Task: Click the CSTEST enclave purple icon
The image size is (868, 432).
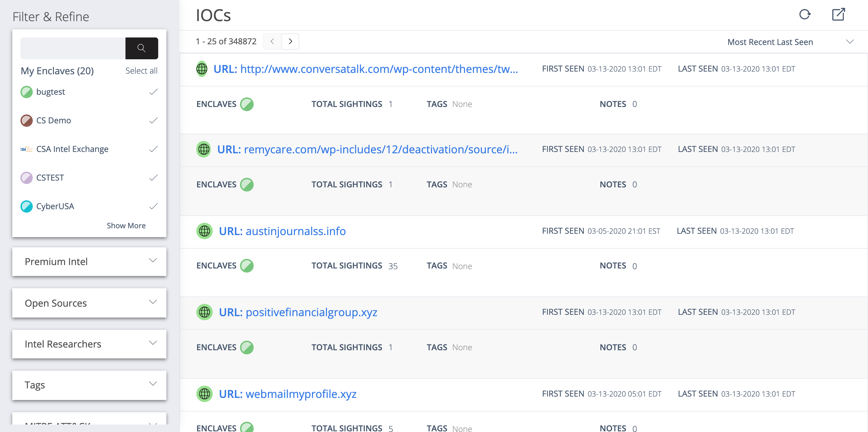Action: (x=27, y=178)
